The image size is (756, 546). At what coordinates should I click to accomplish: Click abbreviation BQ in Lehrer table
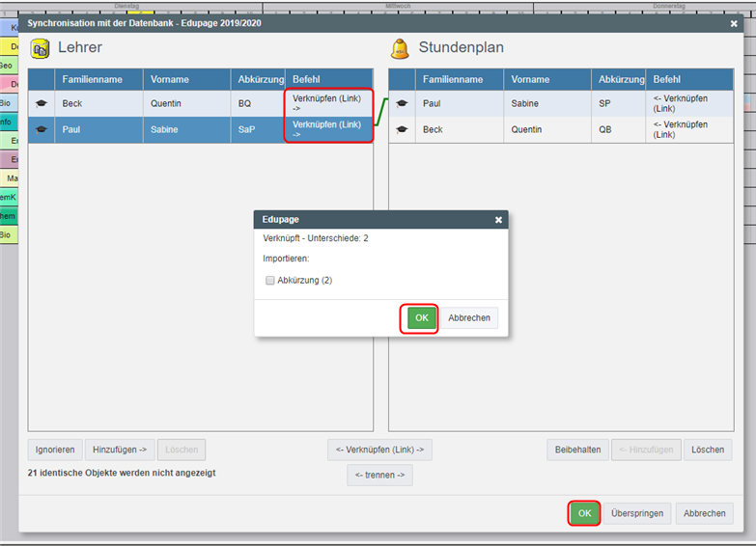[258, 103]
